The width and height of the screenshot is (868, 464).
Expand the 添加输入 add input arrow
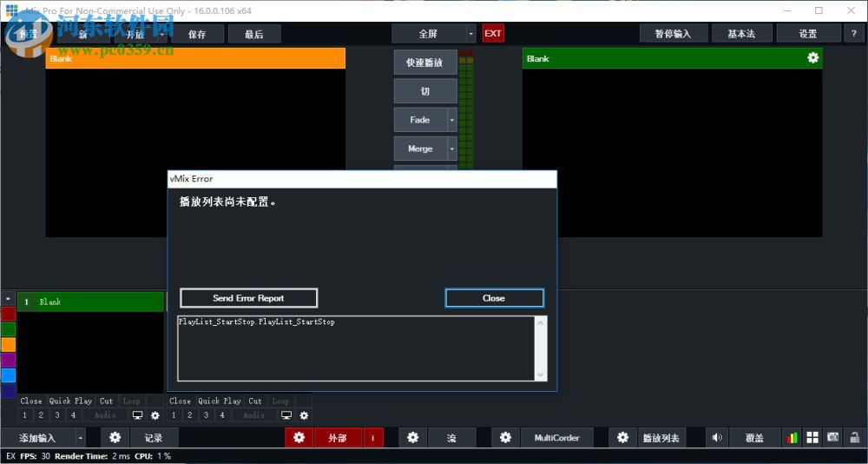click(80, 437)
